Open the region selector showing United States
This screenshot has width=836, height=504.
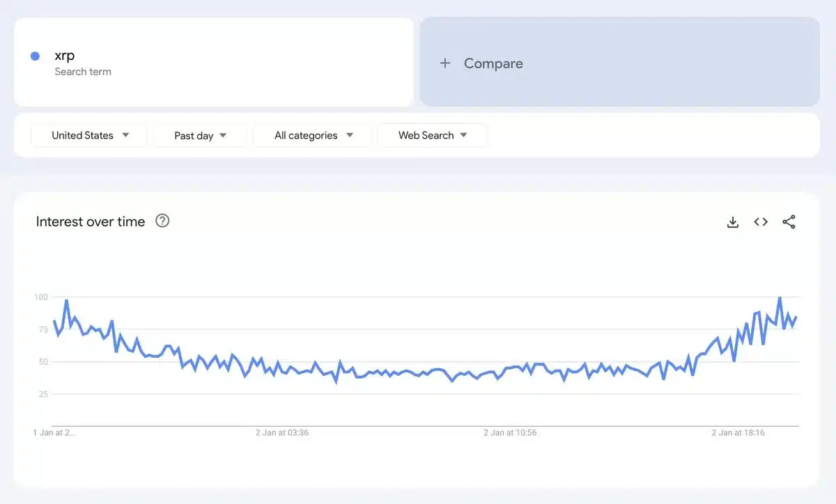pos(88,136)
